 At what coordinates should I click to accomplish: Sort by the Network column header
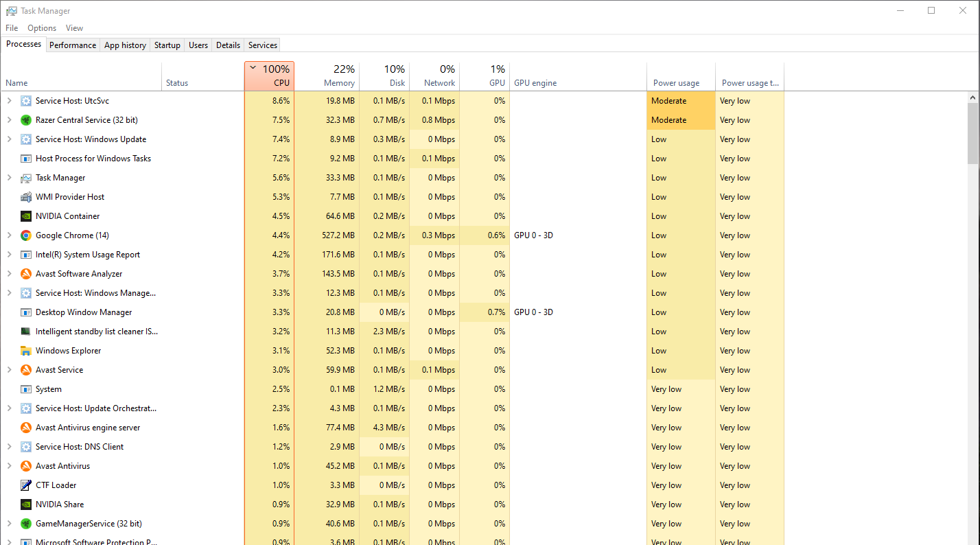tap(434, 76)
